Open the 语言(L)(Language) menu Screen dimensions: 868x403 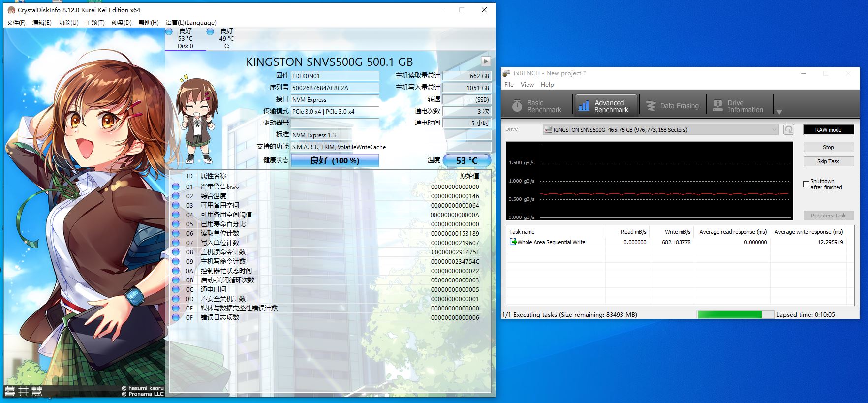click(x=191, y=23)
